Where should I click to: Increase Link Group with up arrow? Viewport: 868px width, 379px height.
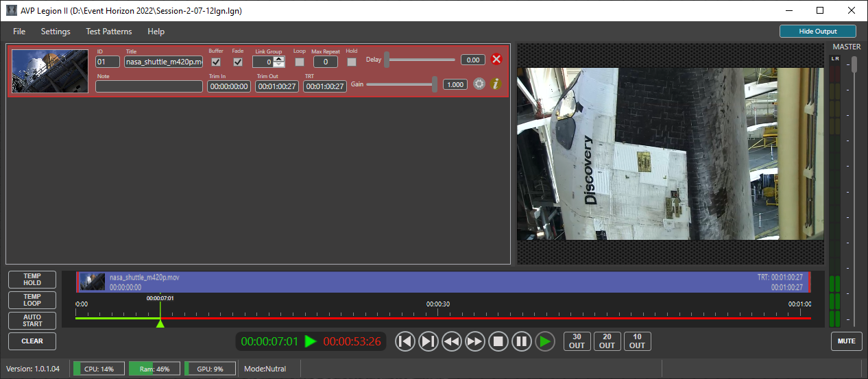(x=279, y=58)
